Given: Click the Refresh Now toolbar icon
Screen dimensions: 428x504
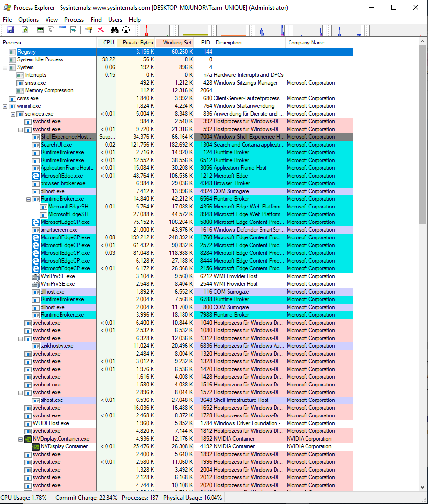Looking at the screenshot, I should coord(25,30).
